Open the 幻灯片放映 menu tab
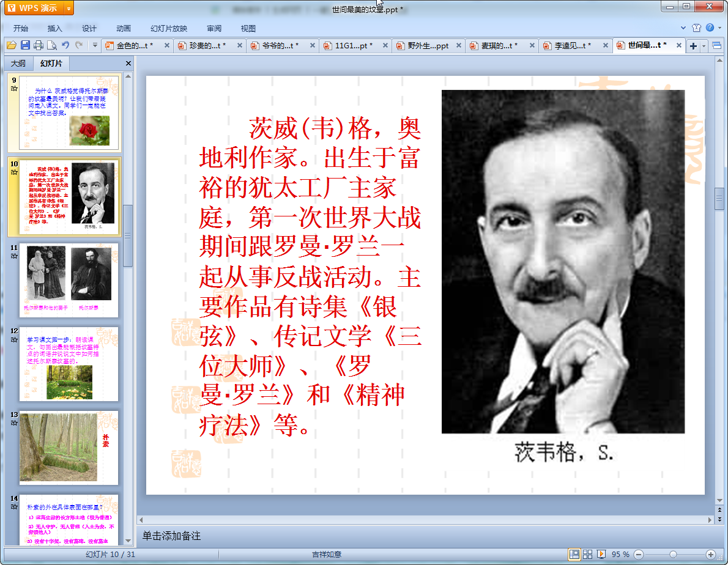 coord(169,28)
